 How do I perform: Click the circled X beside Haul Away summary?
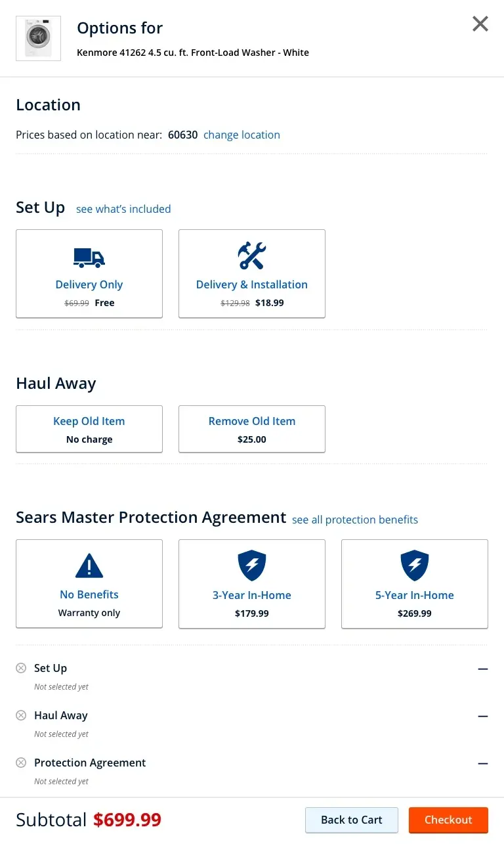[x=21, y=715]
